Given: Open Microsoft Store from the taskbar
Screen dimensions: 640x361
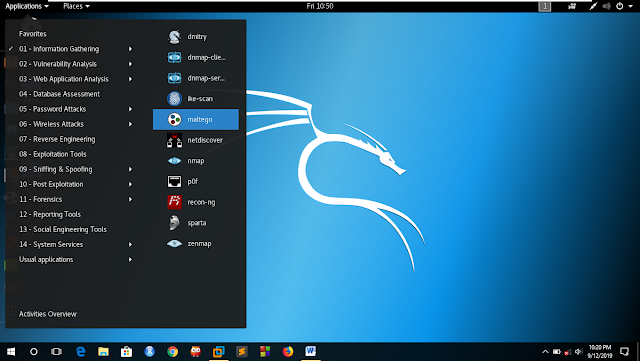Looking at the screenshot, I should (x=126, y=352).
